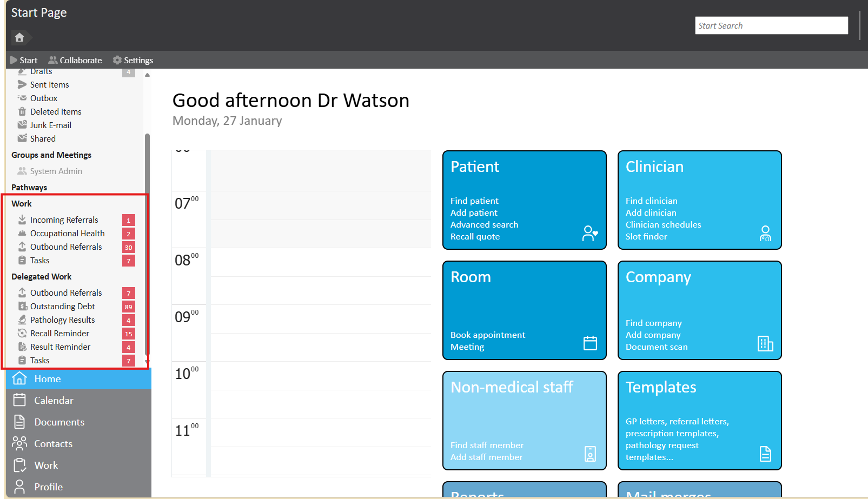The image size is (868, 499).
Task: Click the Clinician tile doctor icon
Action: (765, 233)
